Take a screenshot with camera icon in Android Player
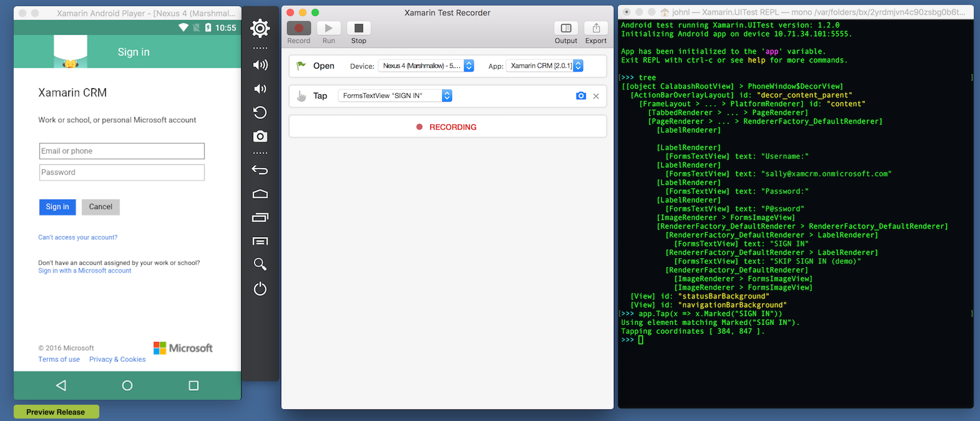Viewport: 980px width, 421px height. click(260, 136)
